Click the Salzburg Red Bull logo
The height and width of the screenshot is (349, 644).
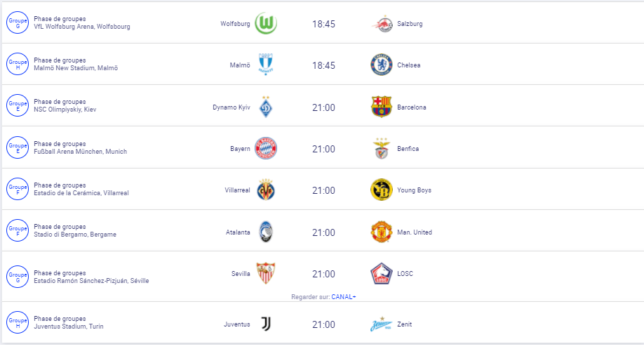(381, 23)
